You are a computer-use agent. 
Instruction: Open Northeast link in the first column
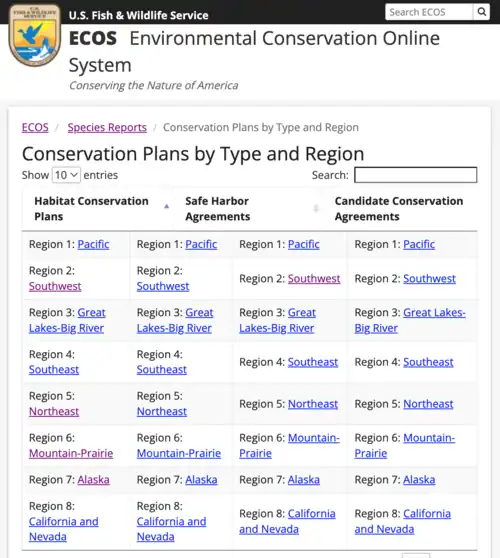[x=54, y=411]
